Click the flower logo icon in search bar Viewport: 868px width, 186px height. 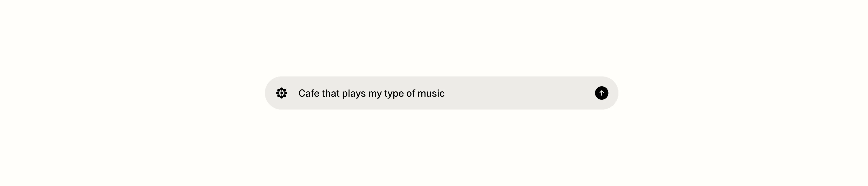point(281,93)
